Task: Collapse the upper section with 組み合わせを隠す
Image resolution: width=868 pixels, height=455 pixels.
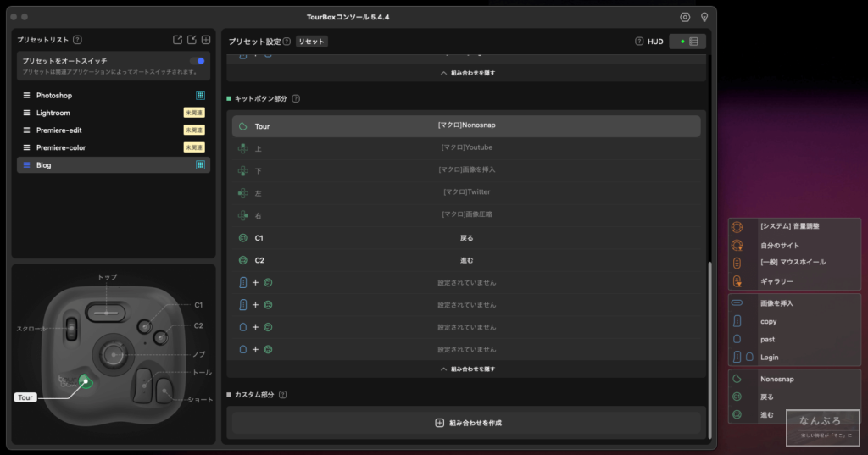Action: [468, 73]
